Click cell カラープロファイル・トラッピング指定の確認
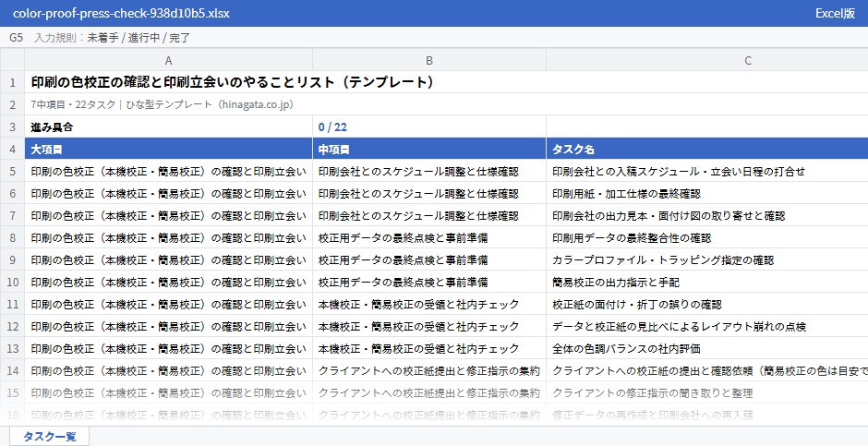Viewport: 868px width, 446px height. coord(707,260)
